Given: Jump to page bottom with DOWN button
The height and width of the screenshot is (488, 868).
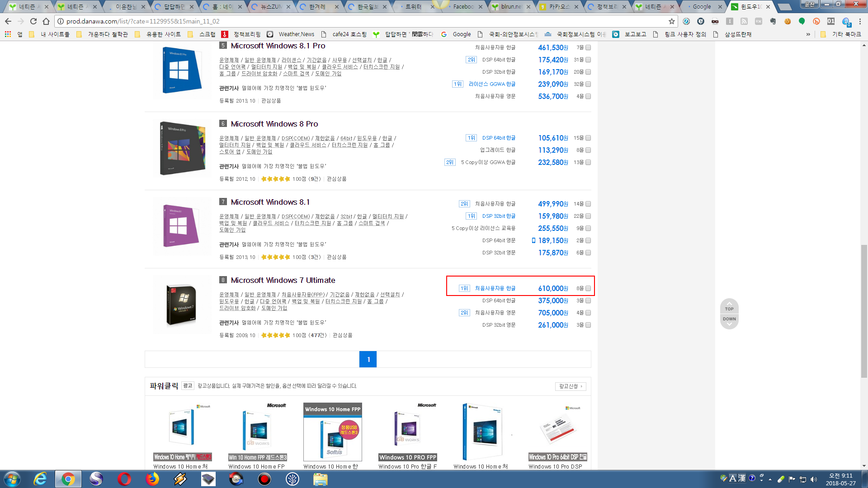Looking at the screenshot, I should pos(729,321).
